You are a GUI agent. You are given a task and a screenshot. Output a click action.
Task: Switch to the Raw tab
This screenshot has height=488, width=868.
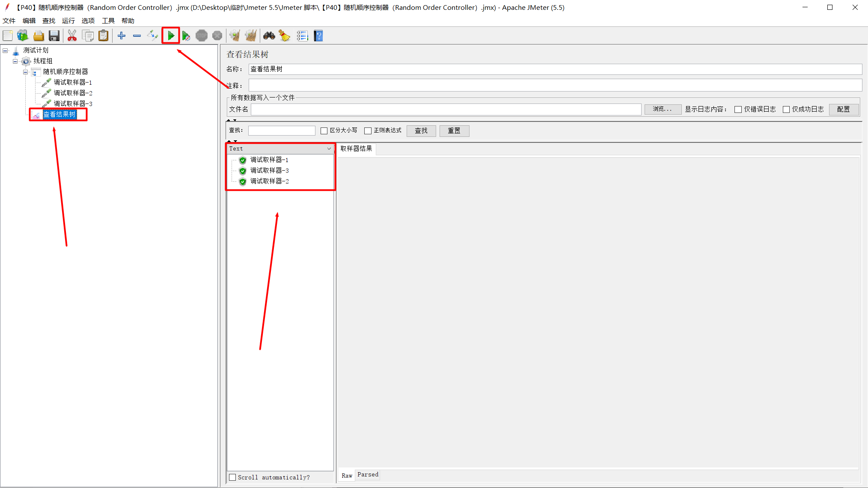click(347, 476)
